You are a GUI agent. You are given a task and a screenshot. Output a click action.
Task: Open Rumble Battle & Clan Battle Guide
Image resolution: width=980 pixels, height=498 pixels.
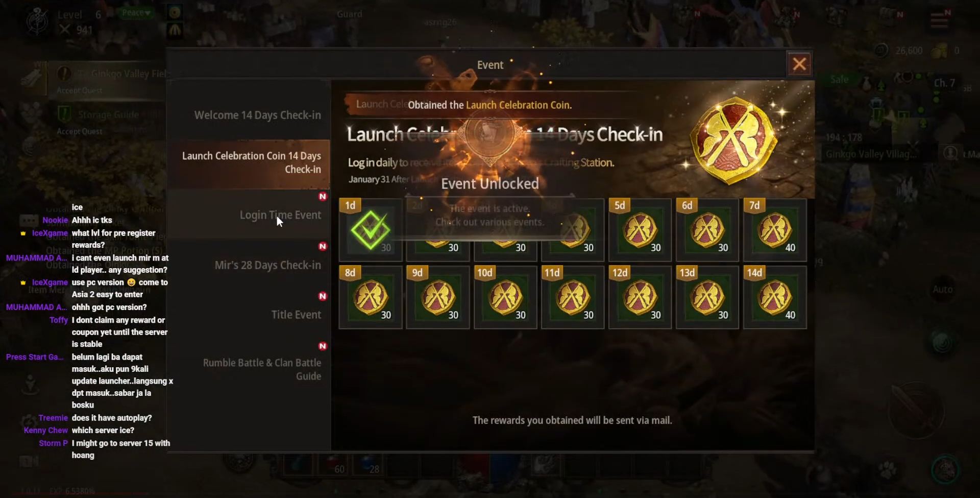[249, 369]
